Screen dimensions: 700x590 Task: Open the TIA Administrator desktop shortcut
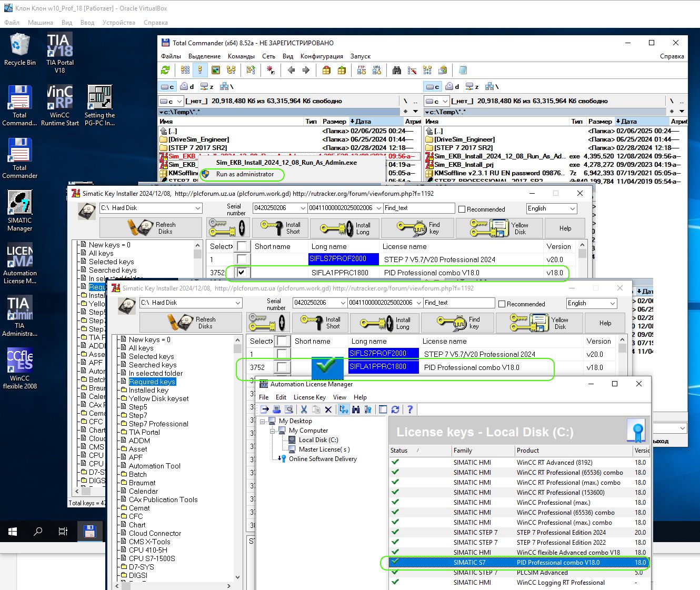click(20, 316)
